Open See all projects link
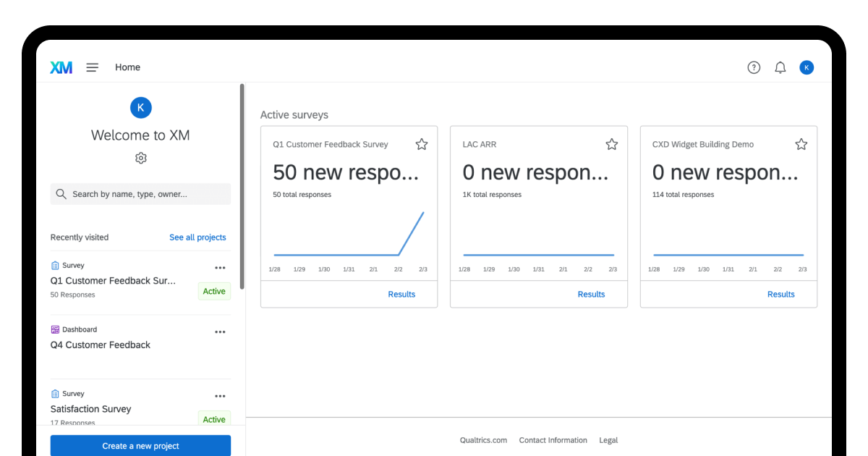Viewport: 868px width, 456px height. click(x=197, y=237)
